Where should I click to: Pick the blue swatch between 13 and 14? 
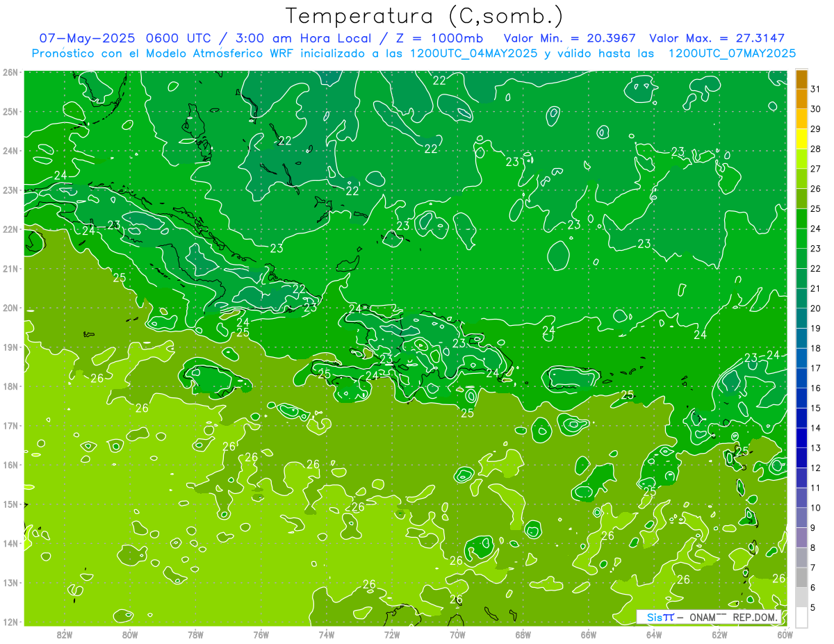(801, 438)
